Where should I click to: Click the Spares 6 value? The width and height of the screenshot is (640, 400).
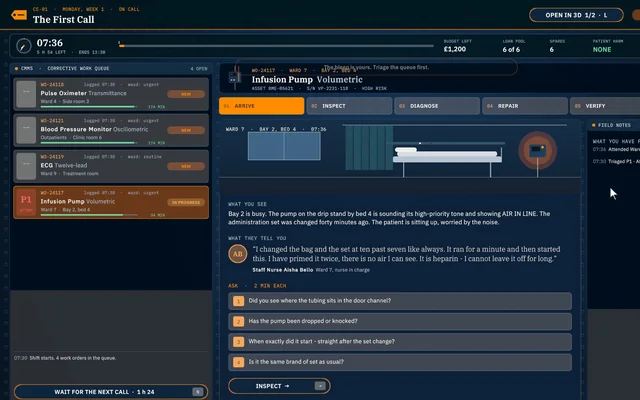click(x=551, y=49)
